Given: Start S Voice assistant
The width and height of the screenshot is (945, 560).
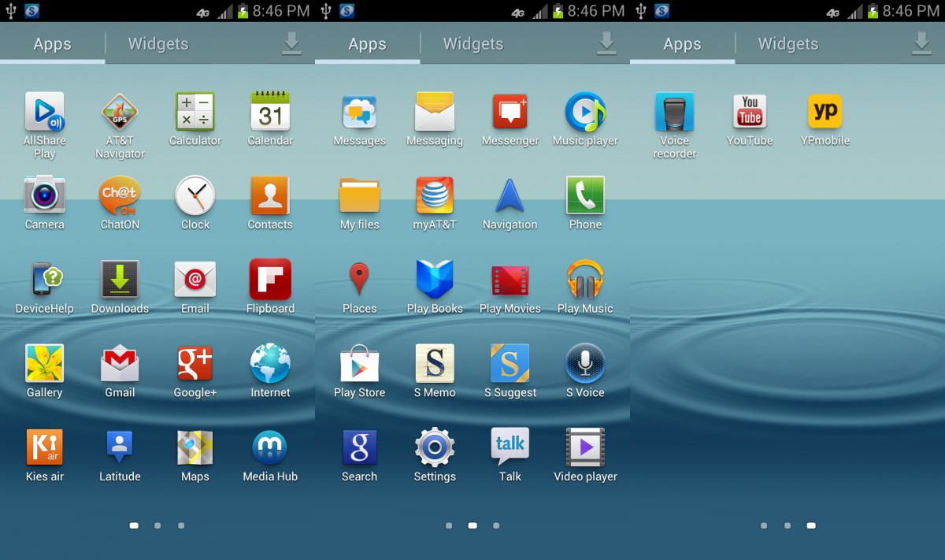Looking at the screenshot, I should [x=585, y=363].
